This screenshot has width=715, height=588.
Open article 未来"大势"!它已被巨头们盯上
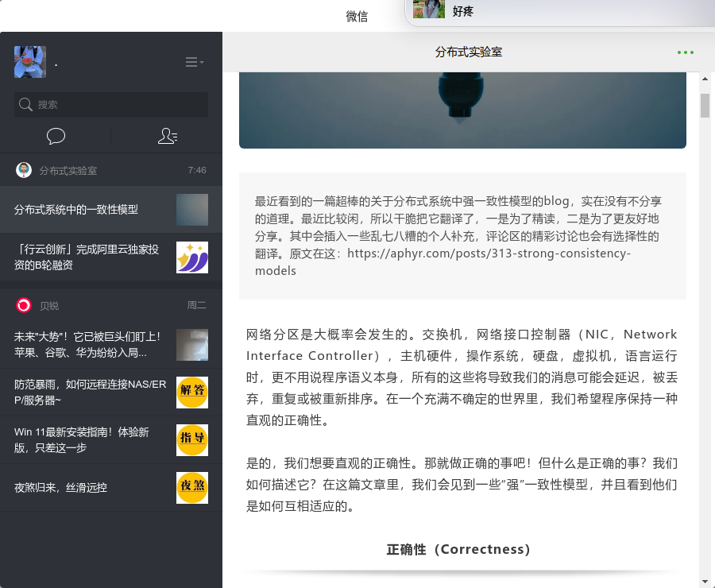pos(111,345)
